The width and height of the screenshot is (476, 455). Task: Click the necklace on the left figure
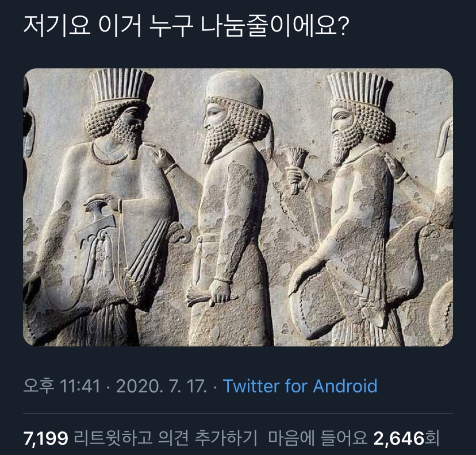pos(109,155)
